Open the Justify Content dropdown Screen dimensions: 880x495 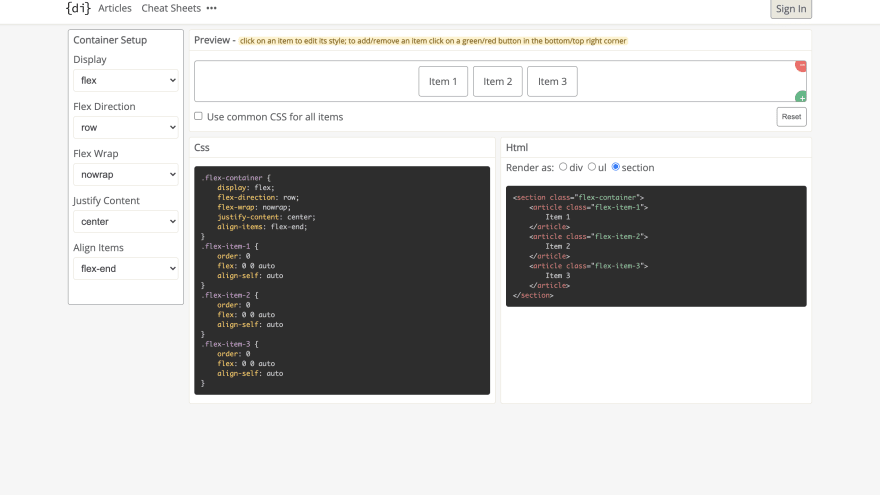[126, 222]
